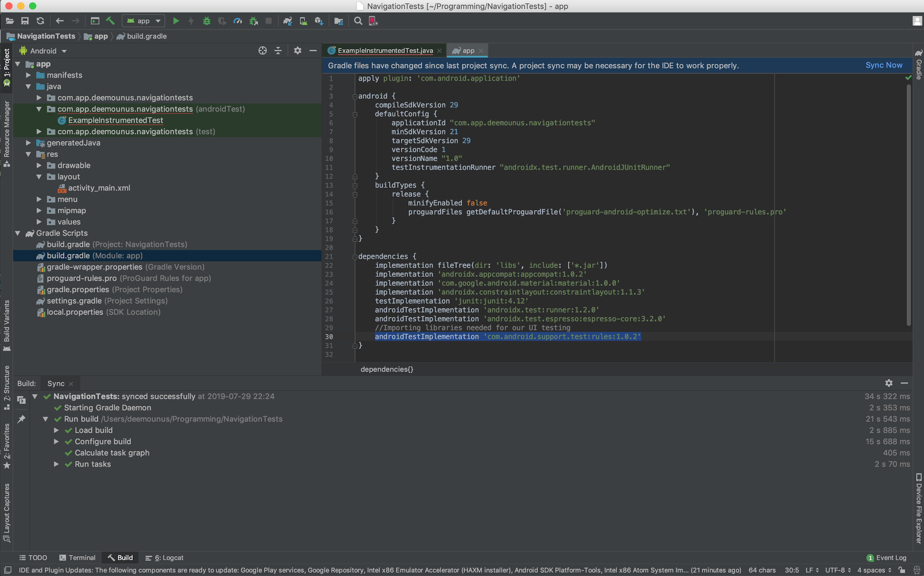The height and width of the screenshot is (576, 924).
Task: Toggle the pin icon in Build panel
Action: click(21, 419)
